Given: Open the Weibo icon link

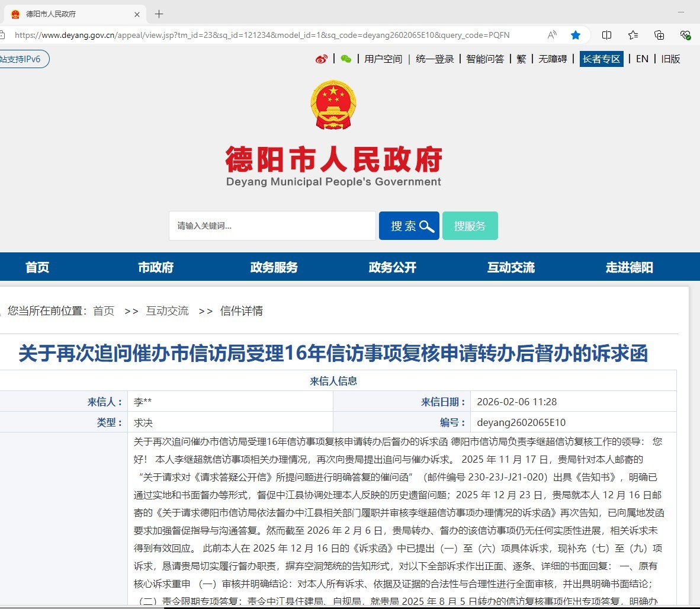Looking at the screenshot, I should click(x=322, y=59).
